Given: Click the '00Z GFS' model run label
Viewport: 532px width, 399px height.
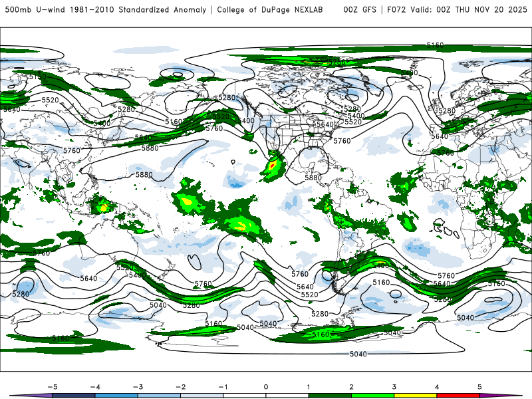Looking at the screenshot, I should click(360, 9).
